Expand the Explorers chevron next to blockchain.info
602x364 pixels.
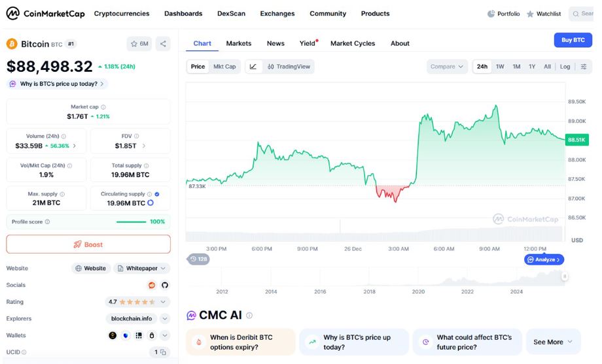click(165, 319)
